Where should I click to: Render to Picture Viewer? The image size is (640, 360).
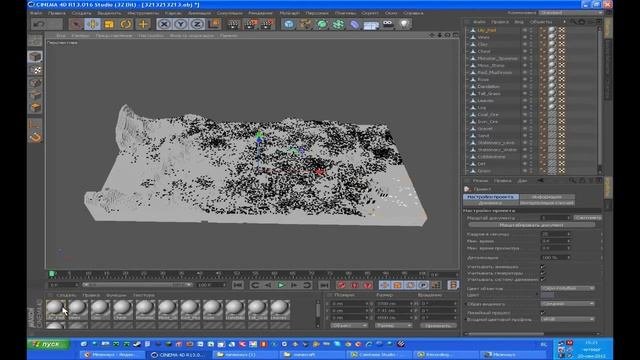tap(250, 24)
